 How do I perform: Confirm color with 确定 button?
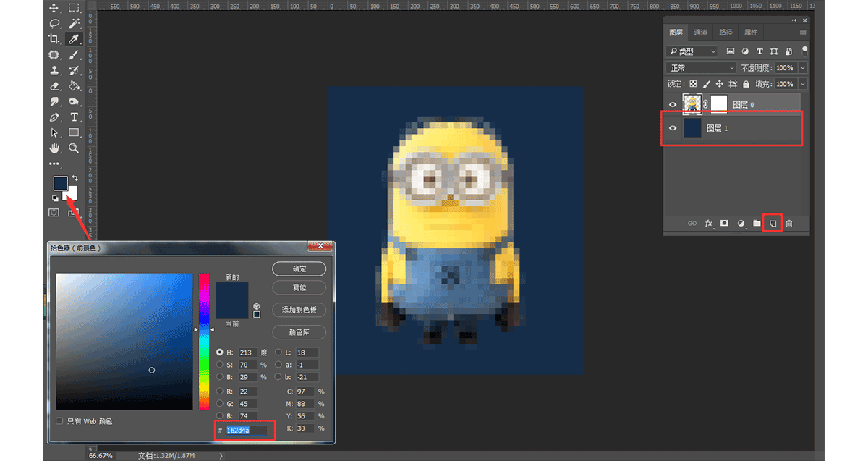coord(299,268)
